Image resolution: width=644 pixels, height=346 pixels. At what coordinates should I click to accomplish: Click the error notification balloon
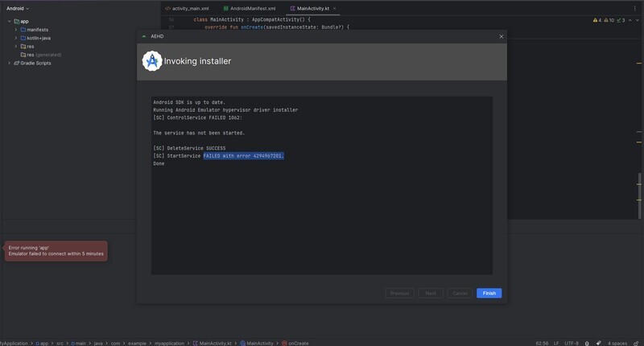pyautogui.click(x=56, y=251)
